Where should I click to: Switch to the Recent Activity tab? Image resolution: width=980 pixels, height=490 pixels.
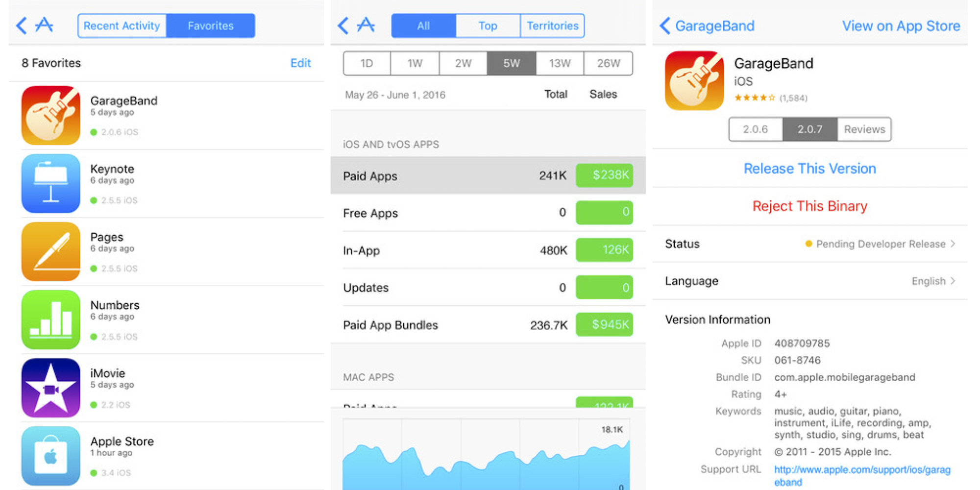pyautogui.click(x=122, y=26)
